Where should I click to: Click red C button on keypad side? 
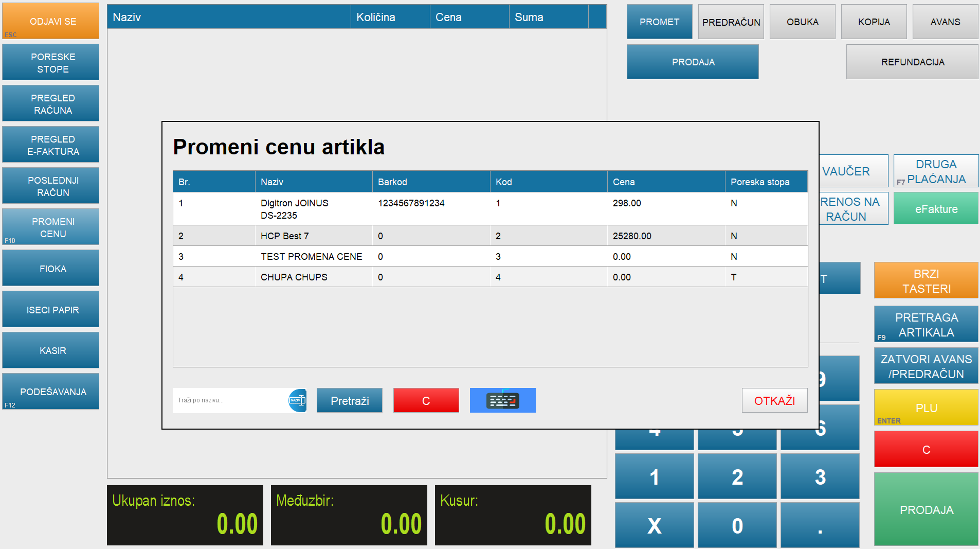pos(926,449)
